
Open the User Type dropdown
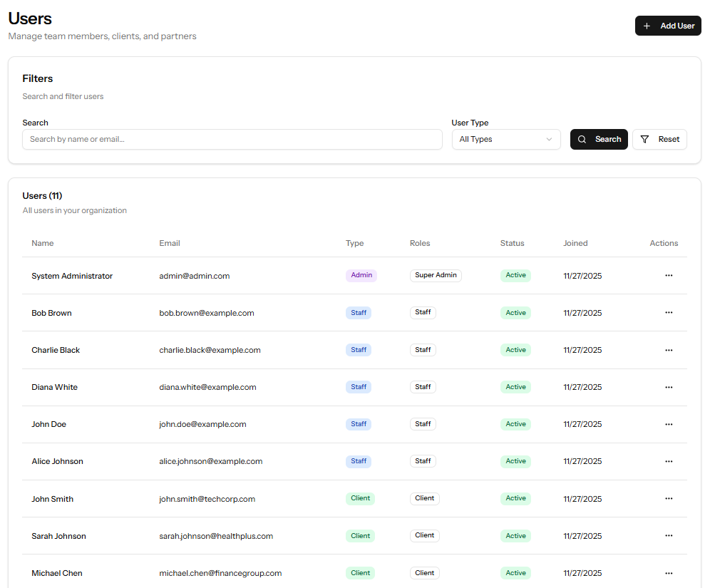(x=506, y=139)
